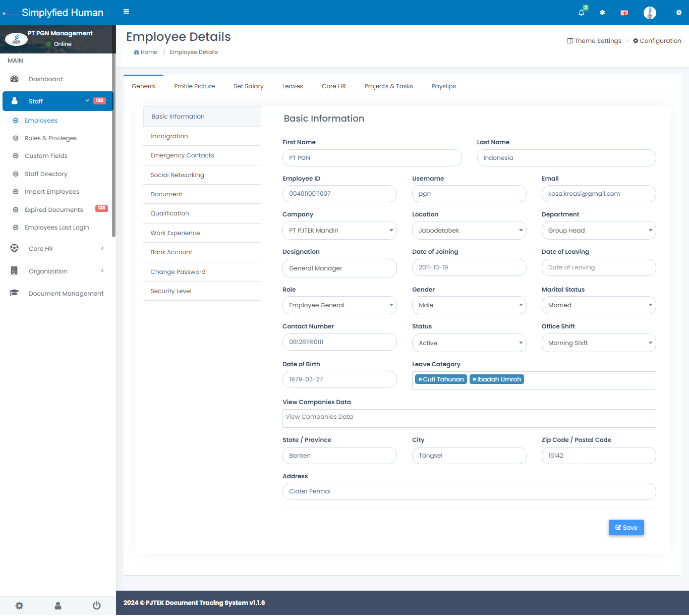Open the Marital Status dropdown
This screenshot has height=616, width=689.
click(x=598, y=305)
